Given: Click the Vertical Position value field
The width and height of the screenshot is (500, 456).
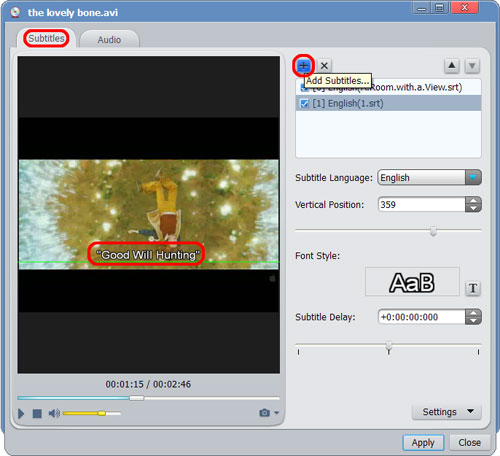Looking at the screenshot, I should point(422,204).
